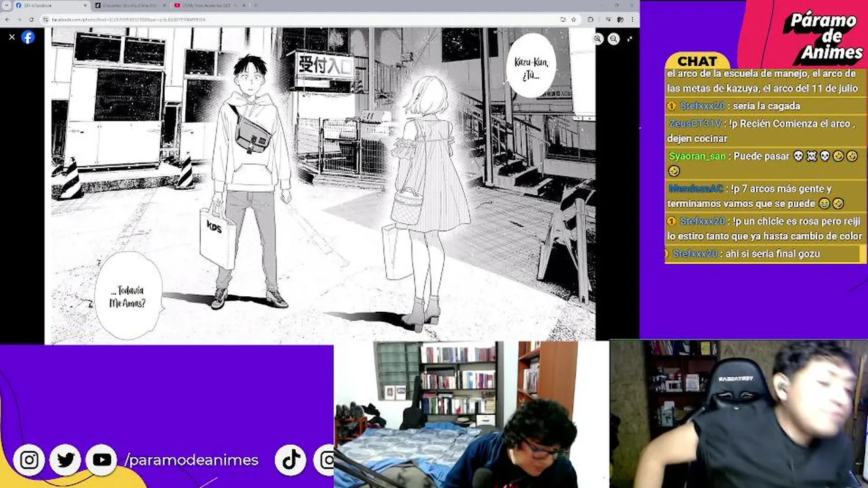868x488 pixels.
Task: Open the browser three-dot menu
Action: pos(633,20)
